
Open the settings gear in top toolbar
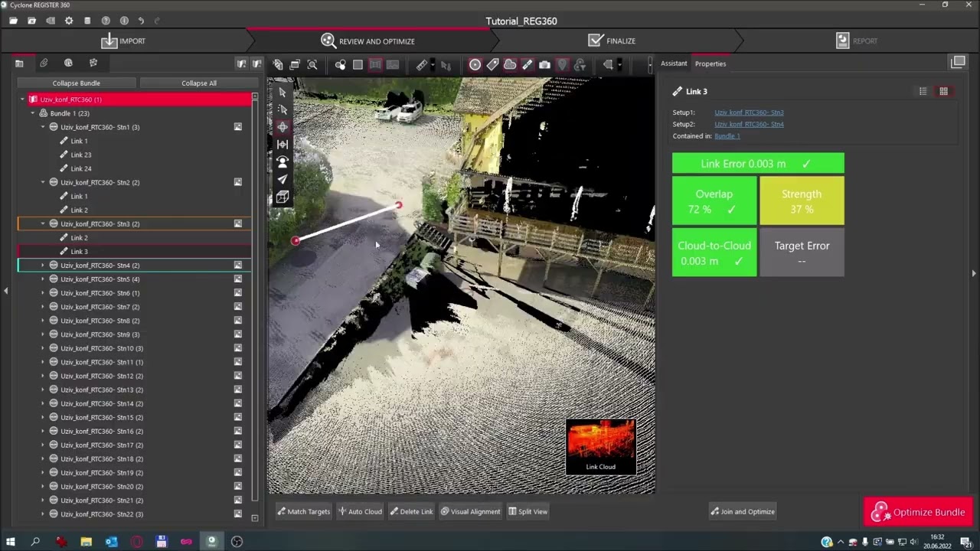[69, 21]
